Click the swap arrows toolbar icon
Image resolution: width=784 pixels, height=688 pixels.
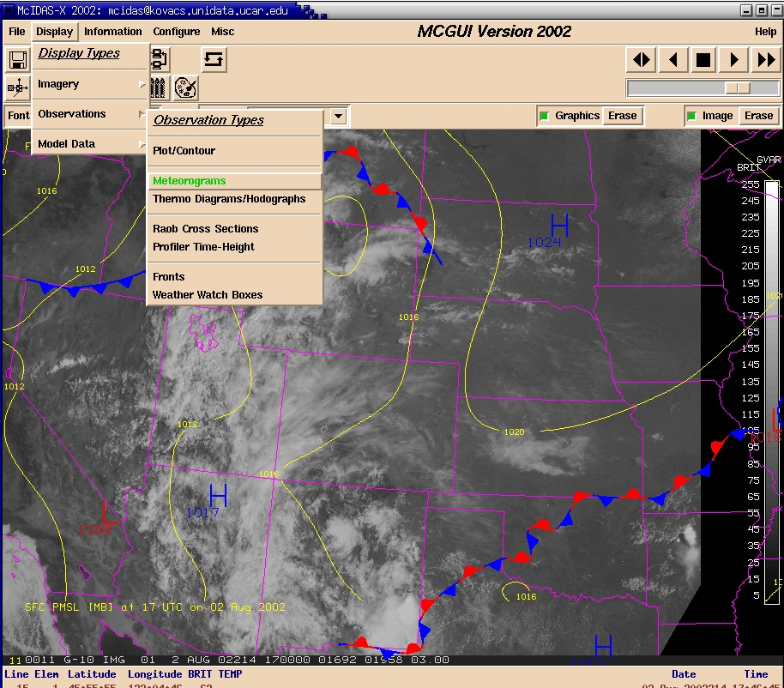click(x=214, y=60)
